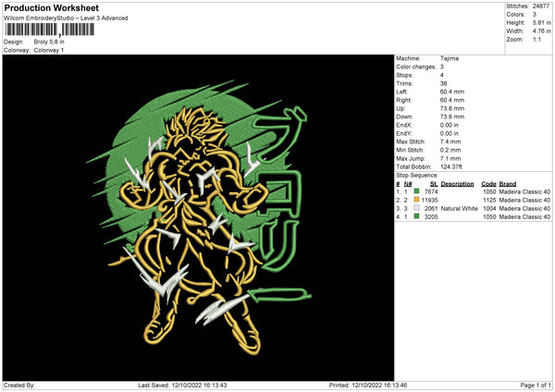Click the total bobbin value '124.37ft'
This screenshot has width=555, height=392.
click(451, 166)
